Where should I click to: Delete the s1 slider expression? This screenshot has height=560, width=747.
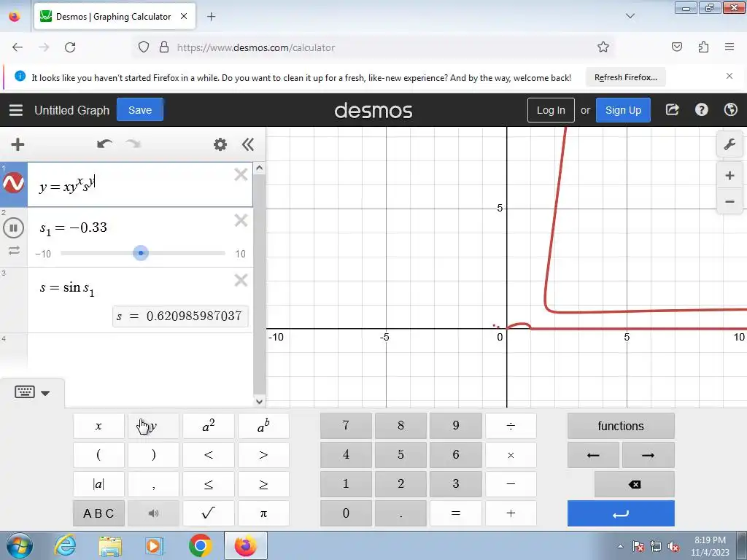tap(241, 220)
